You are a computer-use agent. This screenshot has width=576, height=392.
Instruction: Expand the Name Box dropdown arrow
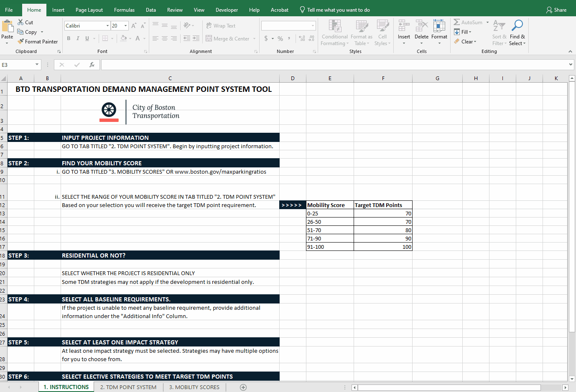click(37, 65)
